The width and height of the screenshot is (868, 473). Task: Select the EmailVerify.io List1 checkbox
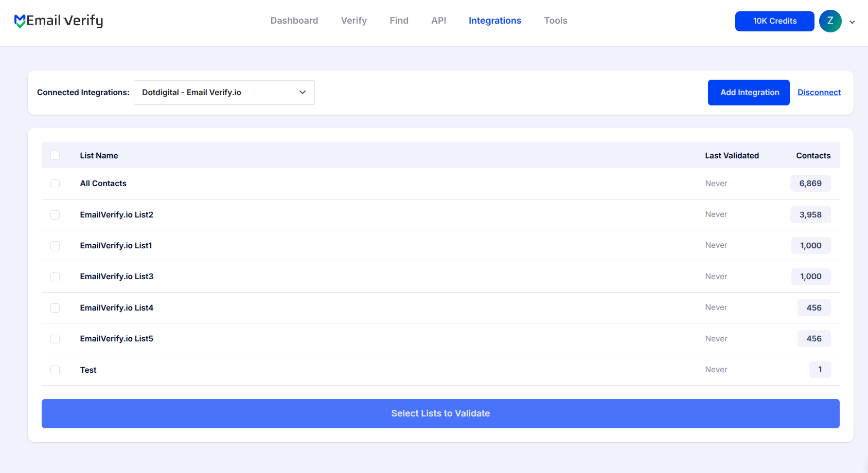click(55, 246)
